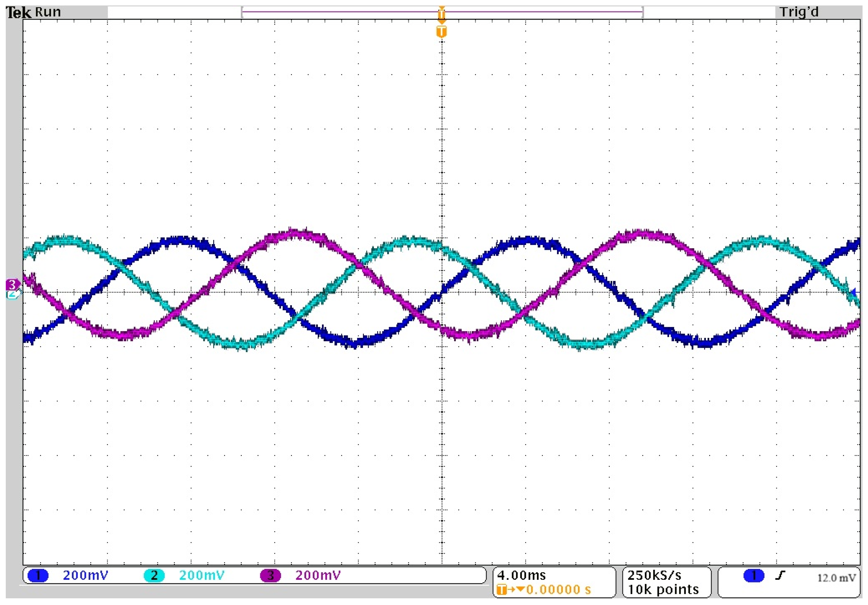Click the trigger source channel 1 badge
868x605 pixels.
pyautogui.click(x=754, y=576)
